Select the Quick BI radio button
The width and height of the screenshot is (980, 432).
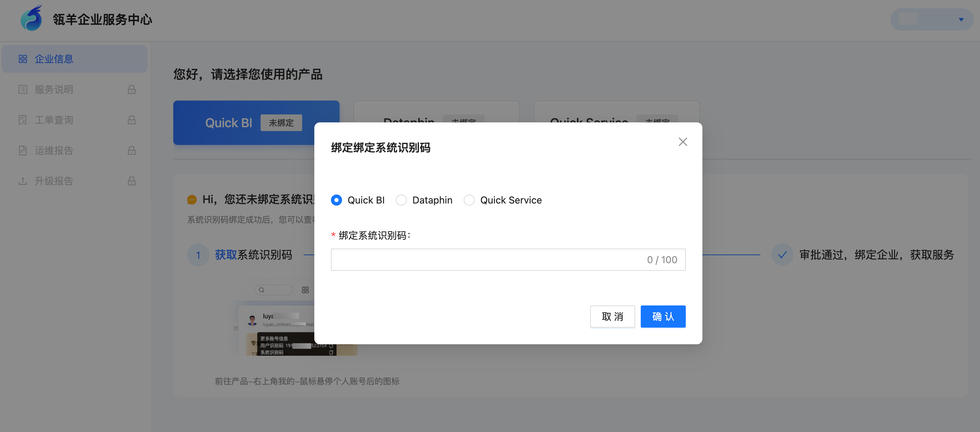pos(336,200)
